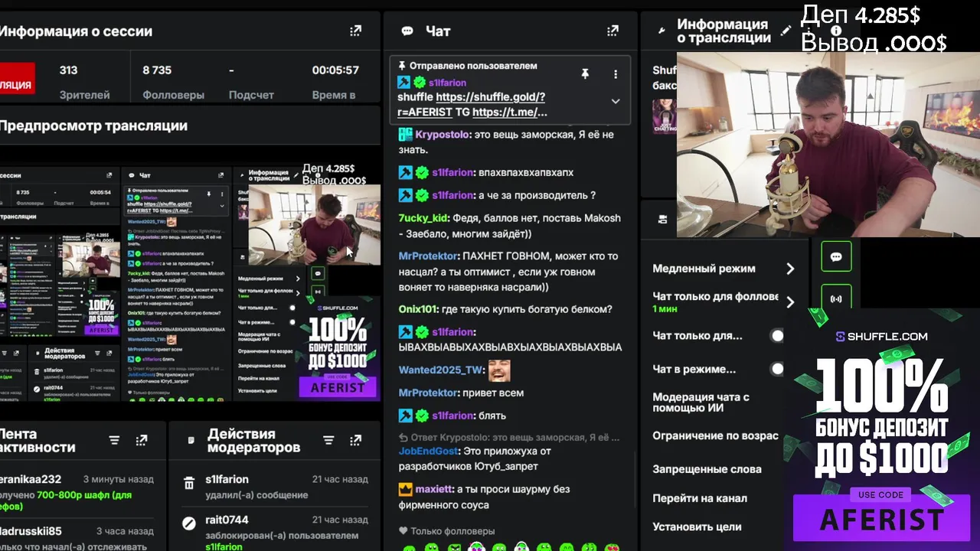Toggle the 'Чат только для...' switch
This screenshot has height=551, width=980.
click(777, 336)
